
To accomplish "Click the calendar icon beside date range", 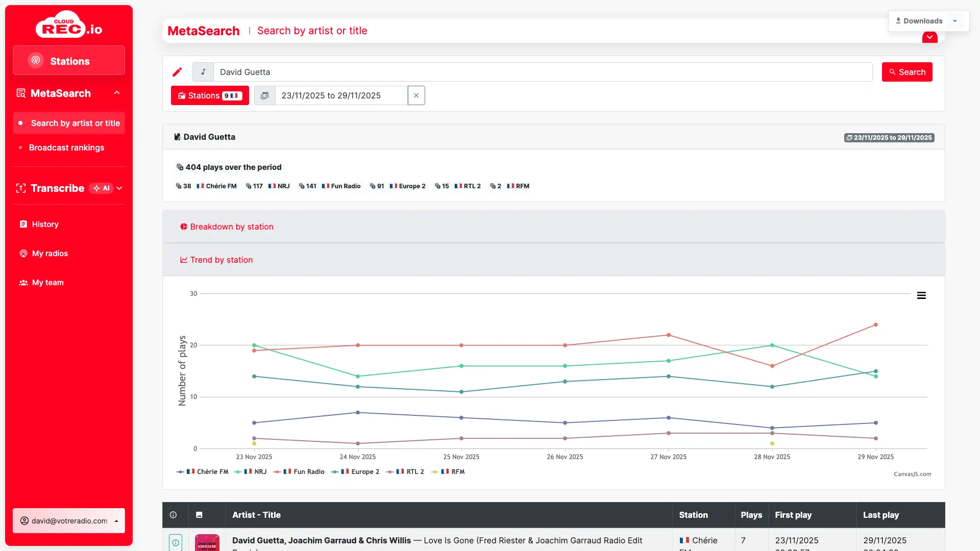I will coord(265,95).
